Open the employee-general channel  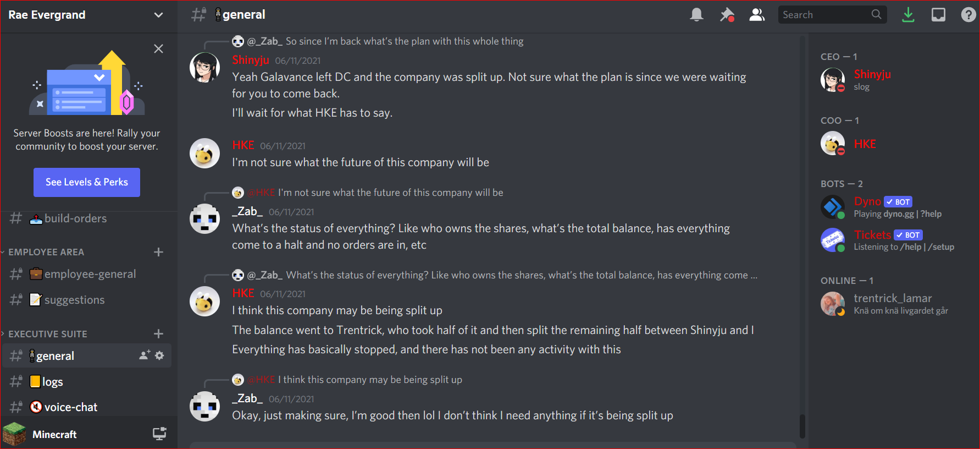click(x=87, y=274)
